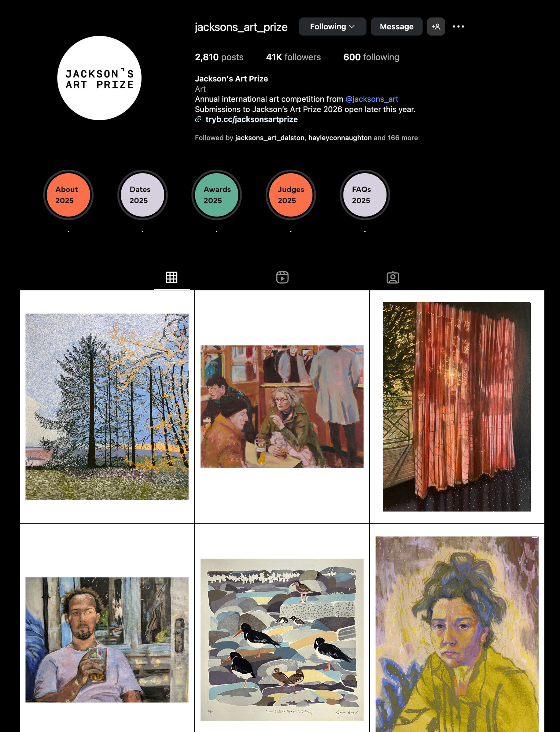This screenshot has width=560, height=732.
Task: Open the Jackson's Art Prize profile picture
Action: [99, 78]
